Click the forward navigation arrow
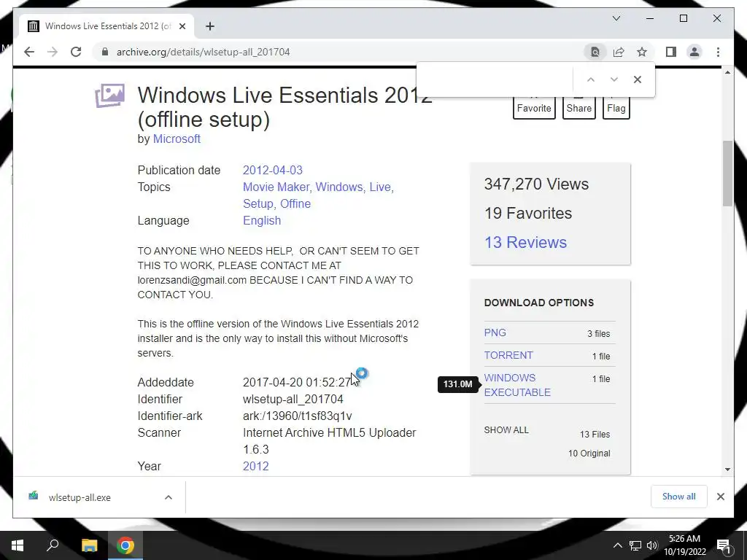 [x=53, y=52]
